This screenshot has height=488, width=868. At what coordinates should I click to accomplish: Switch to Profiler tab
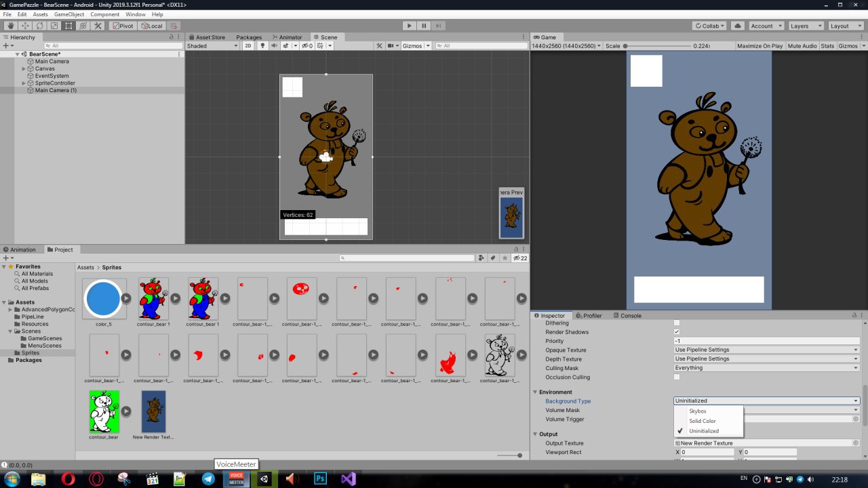click(x=589, y=316)
